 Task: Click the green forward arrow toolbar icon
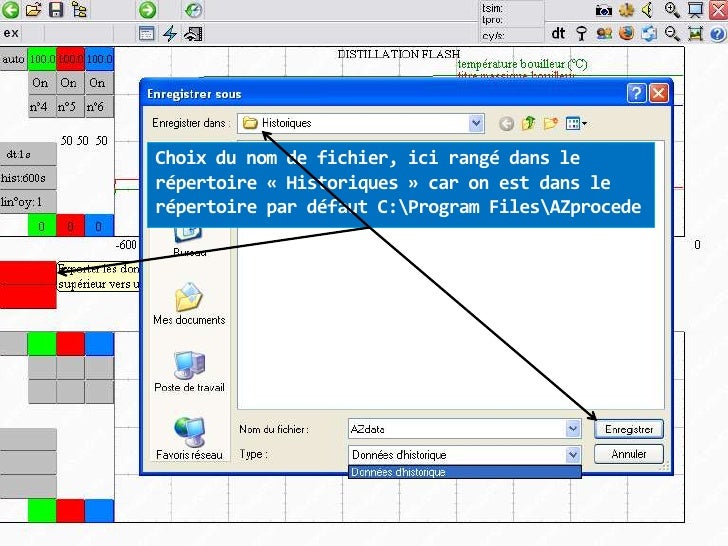point(148,10)
